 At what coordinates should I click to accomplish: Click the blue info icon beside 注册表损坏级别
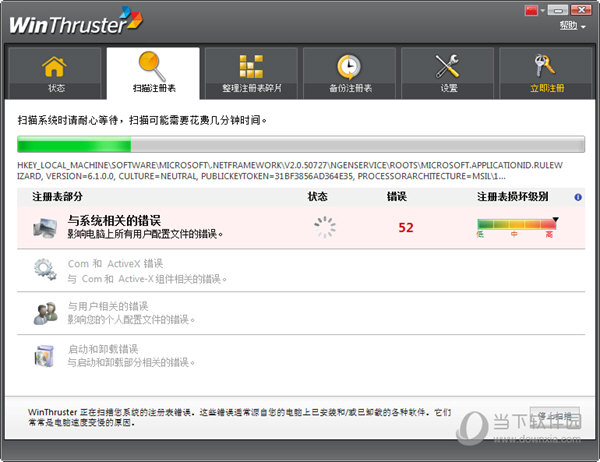[x=578, y=197]
